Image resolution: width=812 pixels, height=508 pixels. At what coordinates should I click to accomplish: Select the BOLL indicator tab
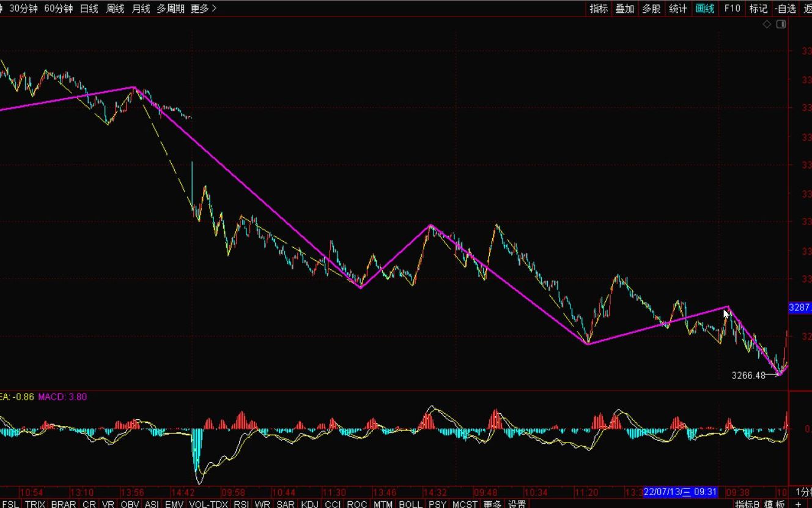410,504
